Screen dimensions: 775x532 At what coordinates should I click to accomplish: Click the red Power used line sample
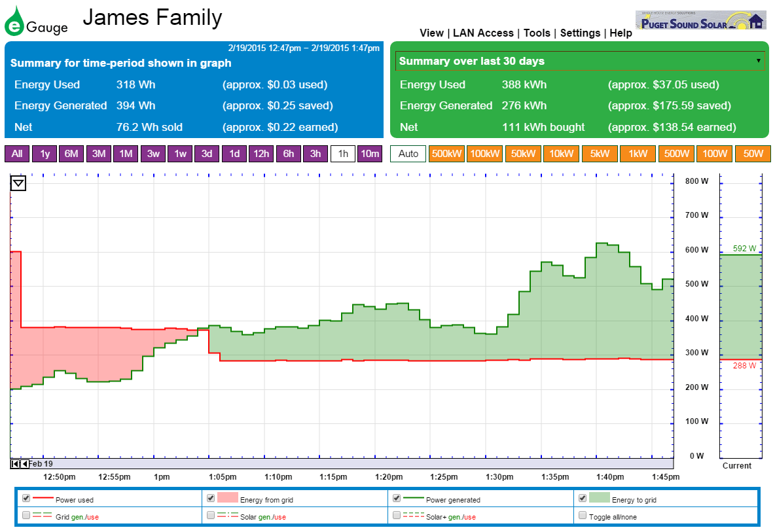click(x=43, y=498)
